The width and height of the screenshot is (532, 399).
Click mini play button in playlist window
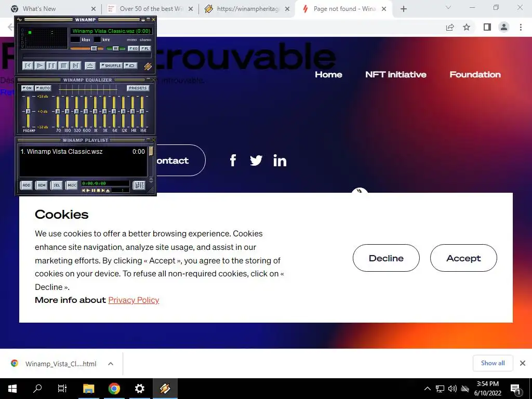88,191
